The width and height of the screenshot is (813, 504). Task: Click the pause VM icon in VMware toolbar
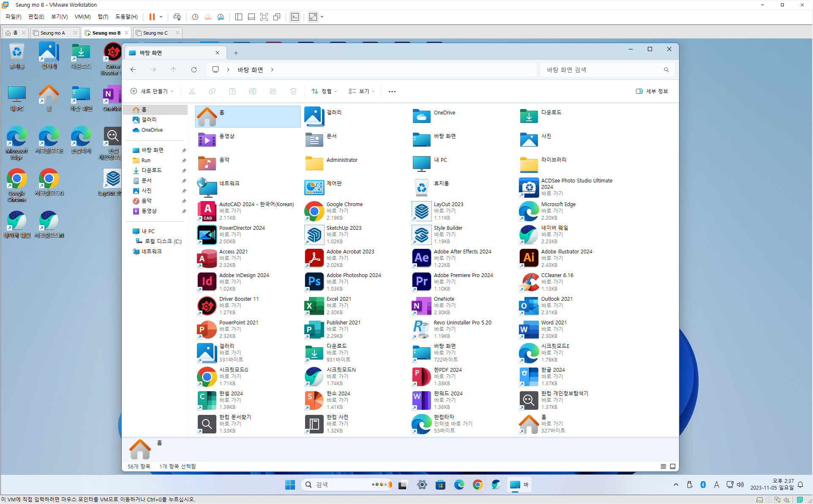pos(152,17)
